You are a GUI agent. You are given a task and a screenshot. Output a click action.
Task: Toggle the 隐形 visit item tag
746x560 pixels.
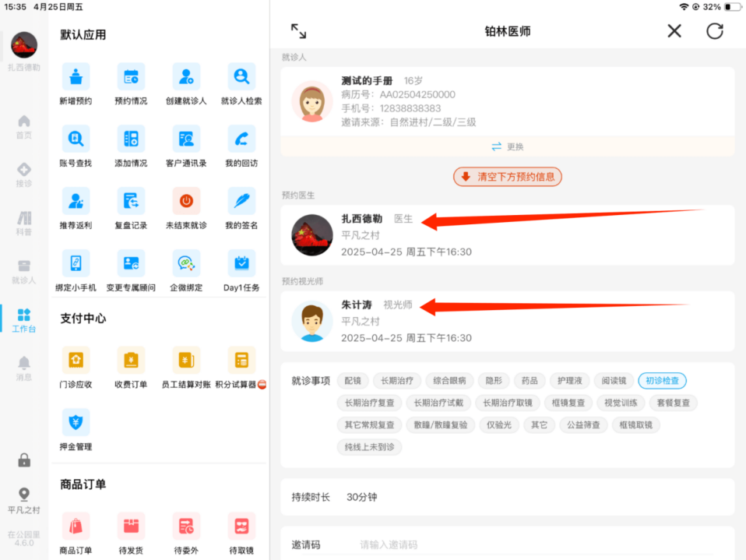tap(494, 381)
